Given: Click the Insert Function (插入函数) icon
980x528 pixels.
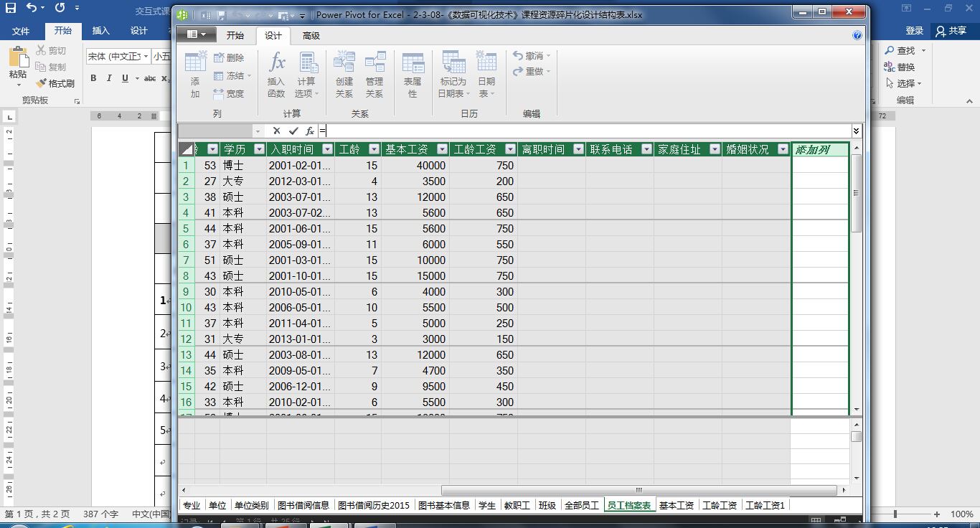Looking at the screenshot, I should (x=276, y=75).
